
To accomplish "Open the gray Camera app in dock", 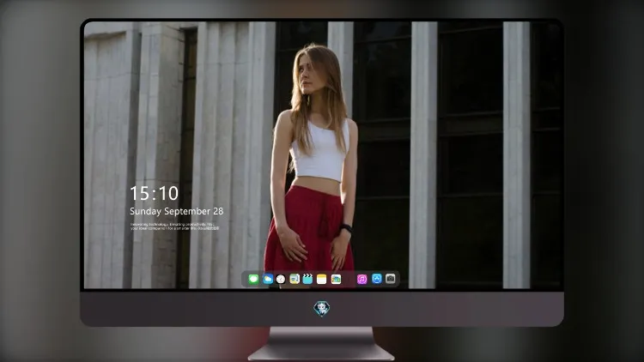I will [391, 279].
